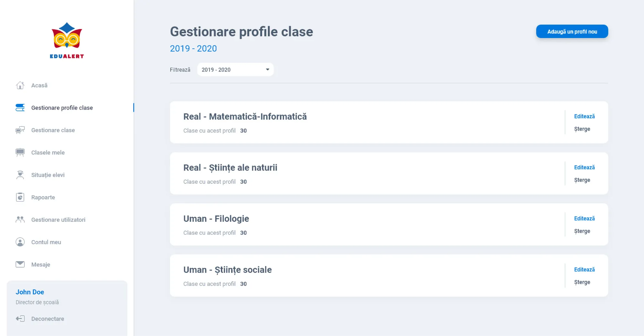Click the Situație elevi student icon
644x336 pixels.
[x=20, y=175]
